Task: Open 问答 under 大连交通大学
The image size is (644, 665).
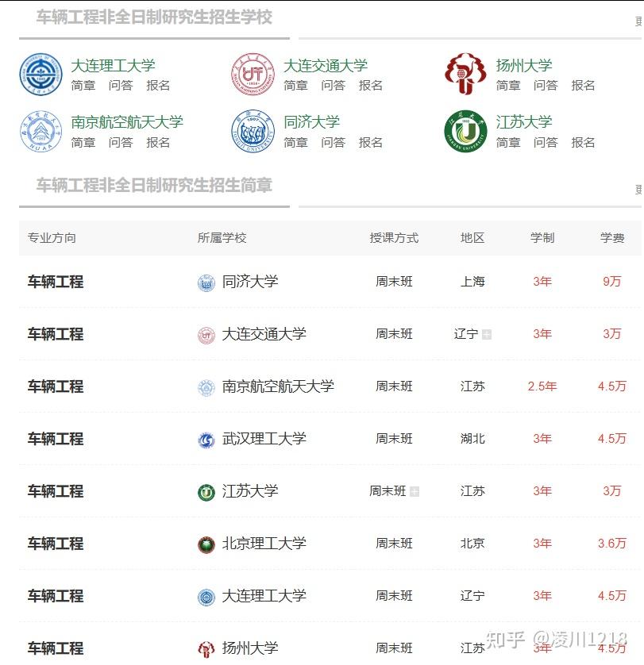Action: point(334,85)
